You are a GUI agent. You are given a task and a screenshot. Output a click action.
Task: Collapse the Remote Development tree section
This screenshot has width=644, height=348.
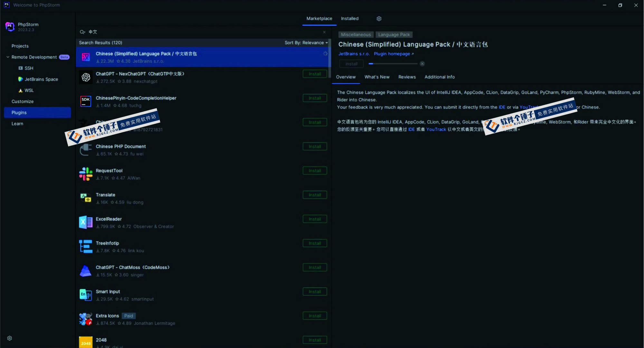click(x=8, y=57)
